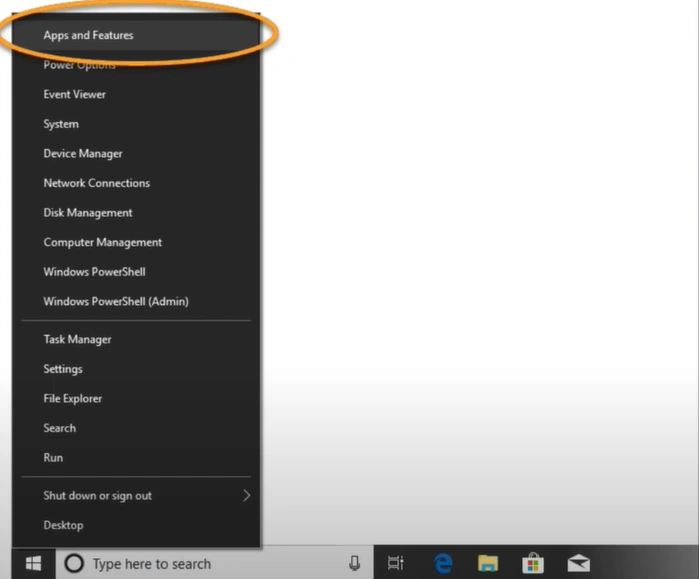The height and width of the screenshot is (579, 699).
Task: Open File Explorer menu entry
Action: [136, 398]
